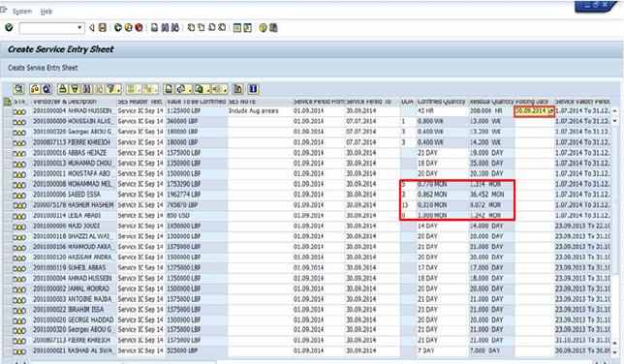Click the Print icon in the standard toolbar
The width and height of the screenshot is (624, 364).
tap(154, 27)
